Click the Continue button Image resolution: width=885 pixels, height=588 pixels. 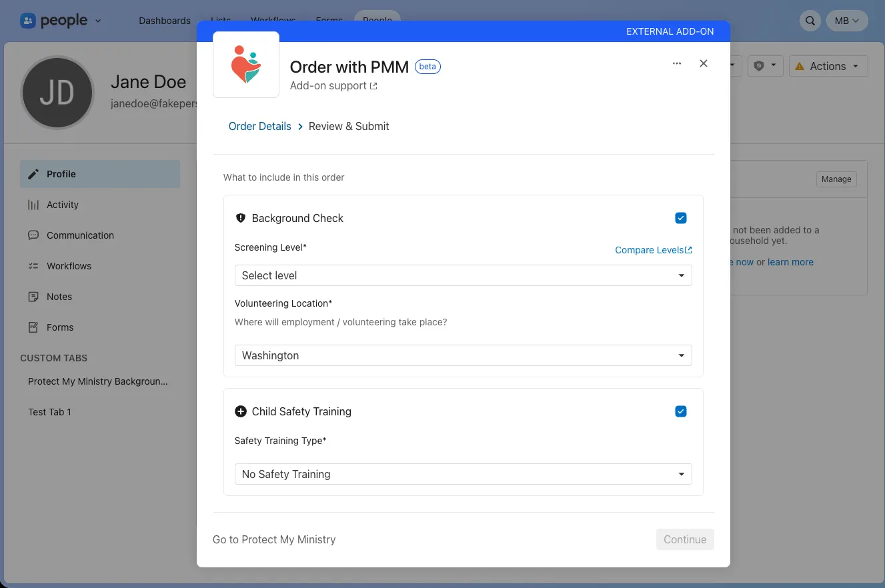pyautogui.click(x=684, y=539)
